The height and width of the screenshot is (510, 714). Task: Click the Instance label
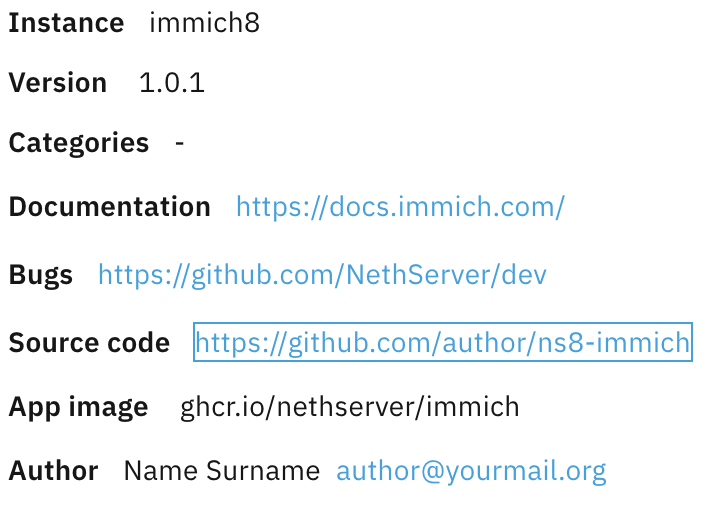coord(66,23)
